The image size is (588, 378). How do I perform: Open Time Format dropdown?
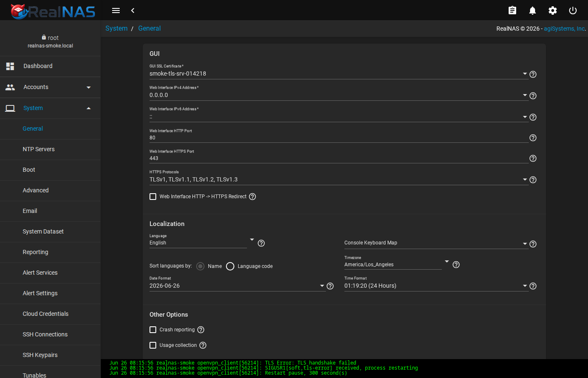tap(436, 286)
